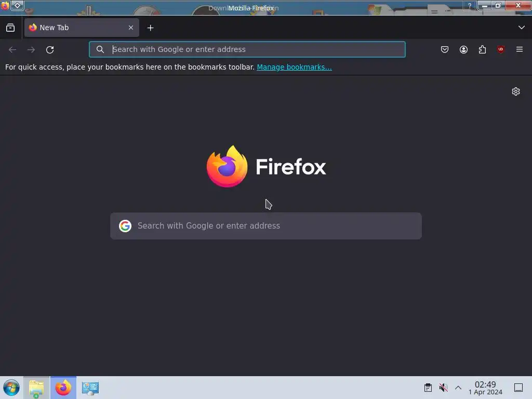Viewport: 532px width, 399px height.
Task: Open clipboard tray icon
Action: pos(428,388)
